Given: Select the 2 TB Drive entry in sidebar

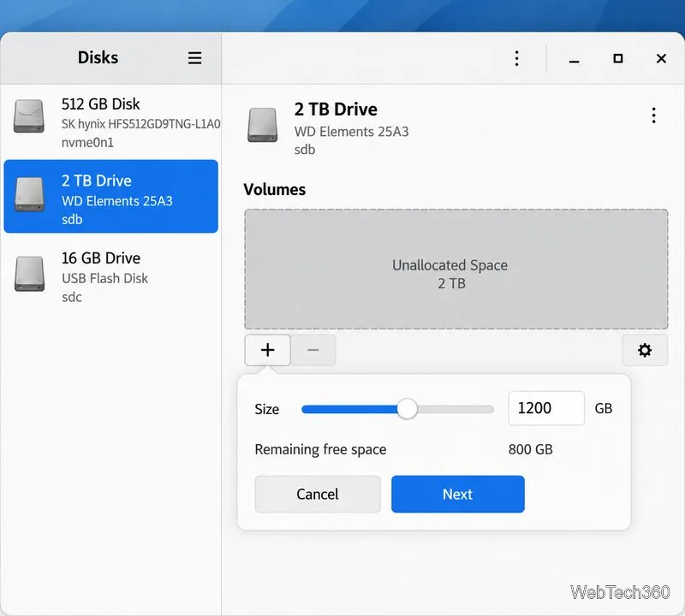Looking at the screenshot, I should 111,196.
